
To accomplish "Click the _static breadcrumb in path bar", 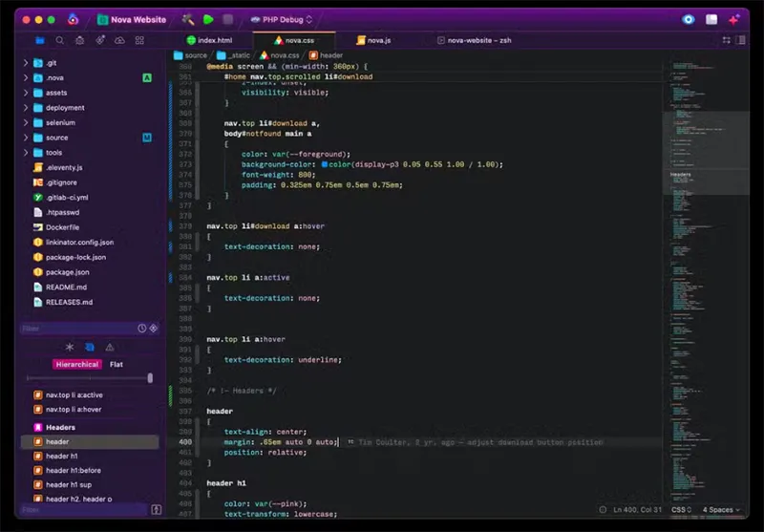I will point(237,55).
